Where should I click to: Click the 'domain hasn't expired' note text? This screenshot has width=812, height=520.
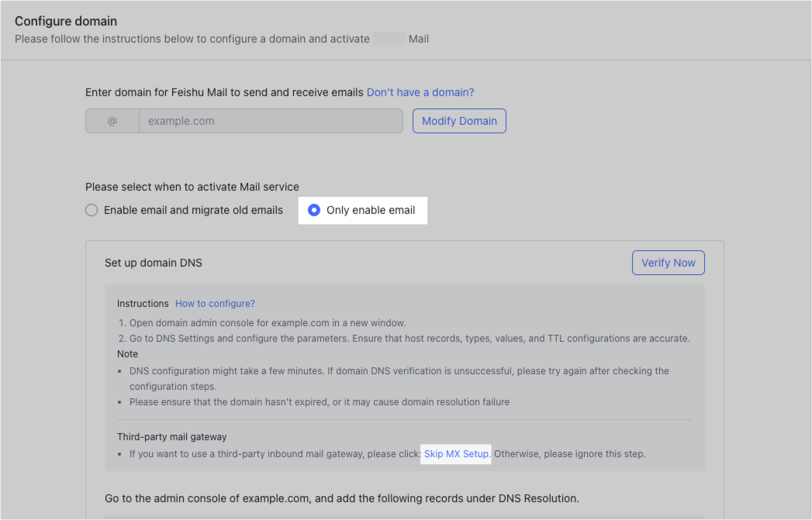point(320,402)
